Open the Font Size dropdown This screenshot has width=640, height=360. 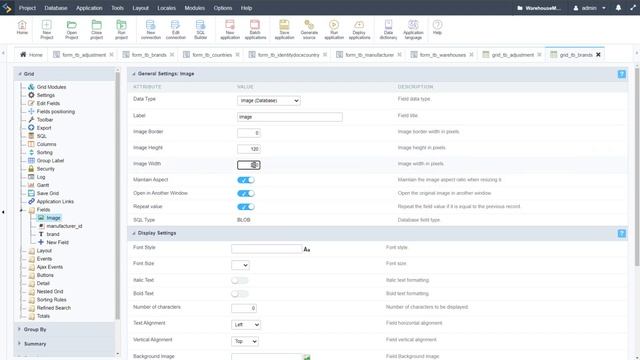coord(240,265)
